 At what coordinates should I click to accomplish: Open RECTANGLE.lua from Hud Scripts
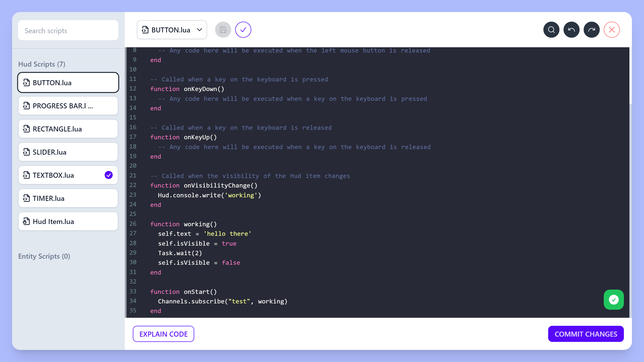[68, 129]
